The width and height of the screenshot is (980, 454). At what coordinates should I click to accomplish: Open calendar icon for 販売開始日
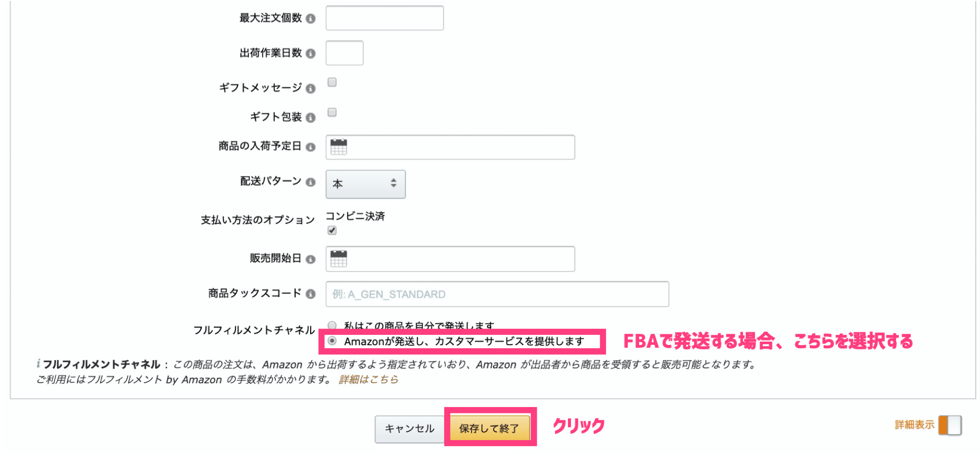tap(339, 259)
